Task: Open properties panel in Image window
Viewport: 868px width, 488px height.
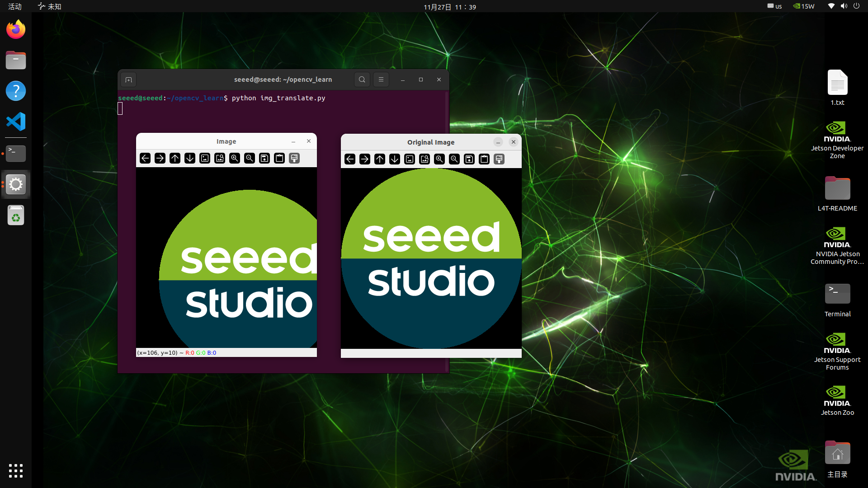Action: pyautogui.click(x=294, y=158)
